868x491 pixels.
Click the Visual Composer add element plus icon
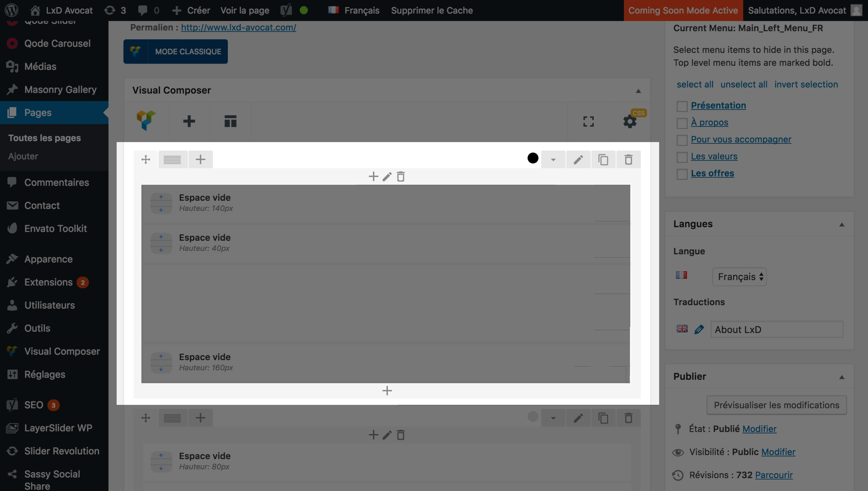pyautogui.click(x=189, y=121)
